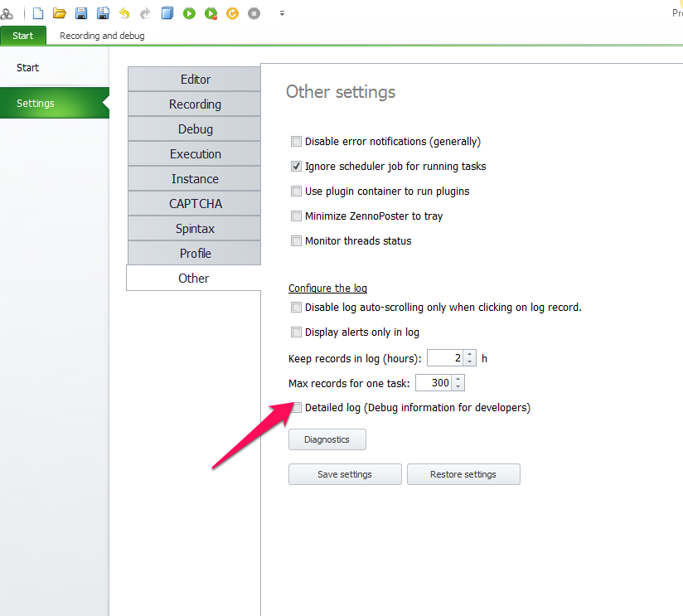Screen dimensions: 683x616
Task: Click the application logo icon in toolbar
Action: click(7, 13)
